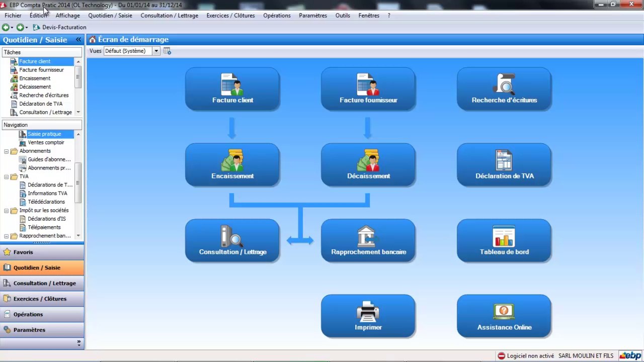
Task: Click the Navigation tree scrollbar down arrow
Action: 78,236
